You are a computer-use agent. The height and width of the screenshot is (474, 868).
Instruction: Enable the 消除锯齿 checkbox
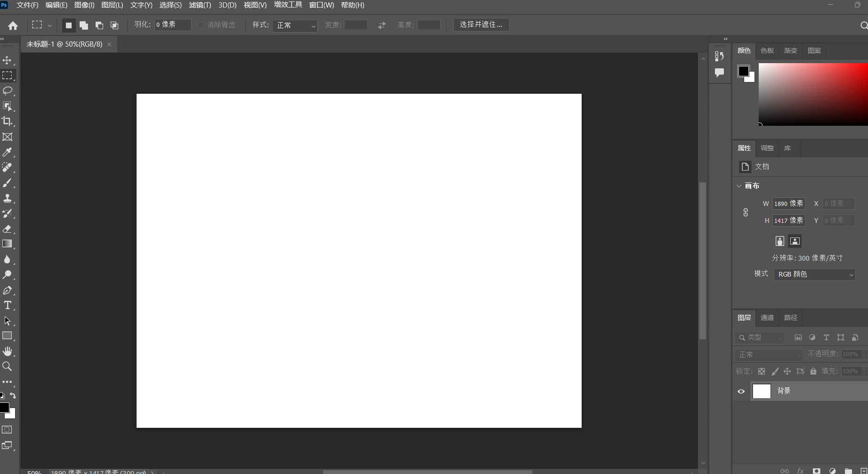point(200,25)
